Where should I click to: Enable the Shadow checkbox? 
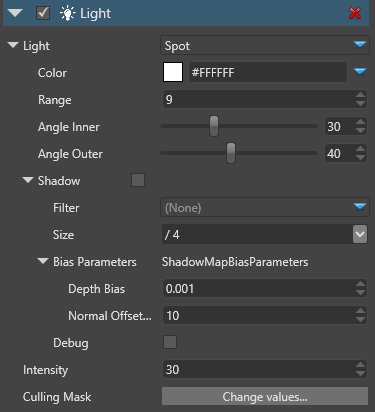pyautogui.click(x=138, y=180)
